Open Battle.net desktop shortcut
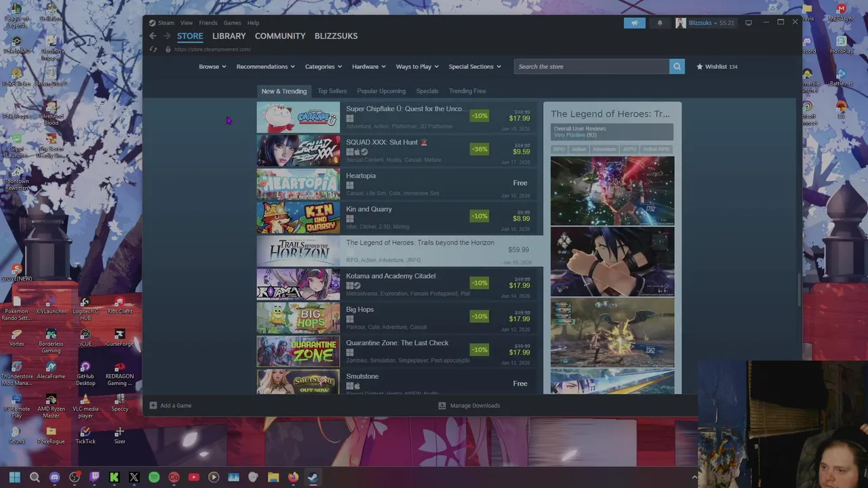Viewport: 868px width, 488px height. click(x=842, y=78)
